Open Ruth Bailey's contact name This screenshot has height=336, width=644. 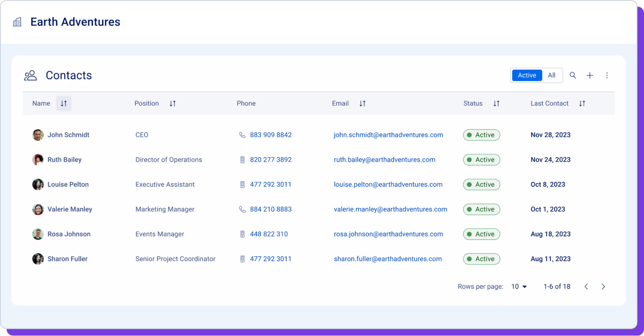point(64,160)
